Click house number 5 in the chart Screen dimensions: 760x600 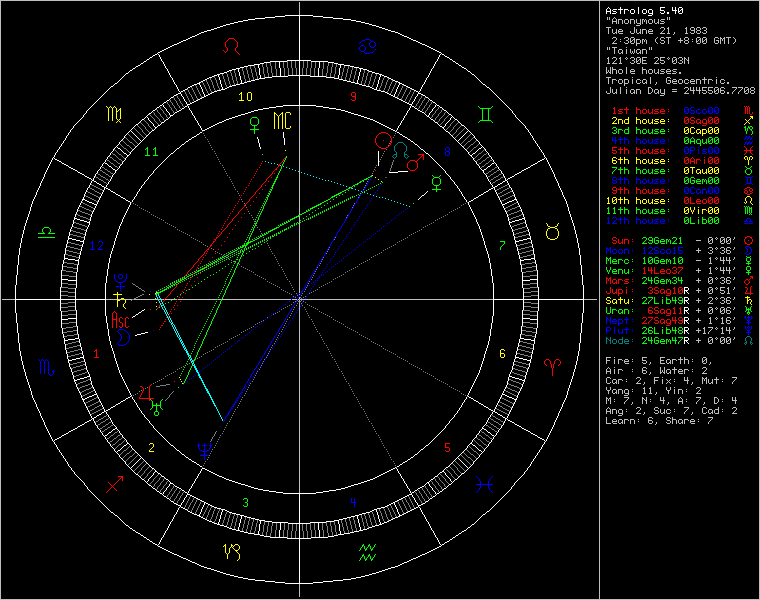(447, 448)
